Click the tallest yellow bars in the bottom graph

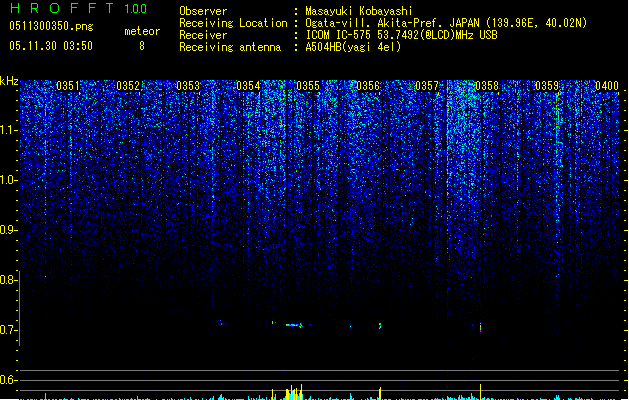click(294, 392)
